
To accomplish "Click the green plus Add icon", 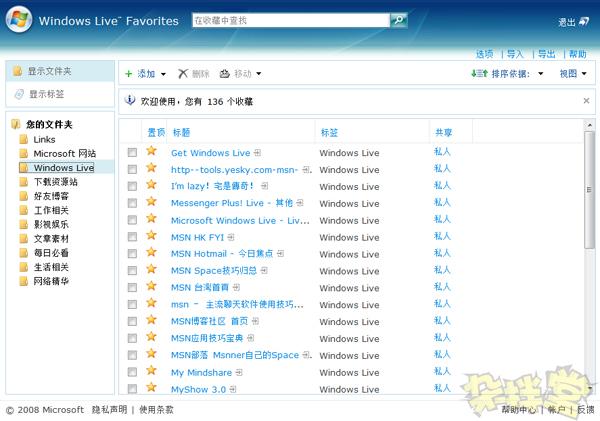I will pos(128,74).
